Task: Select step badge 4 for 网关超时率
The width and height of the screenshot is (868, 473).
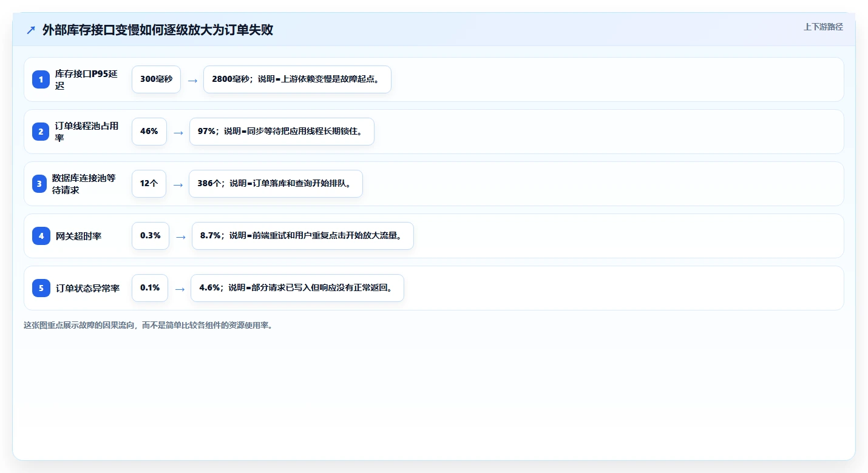Action: [x=41, y=236]
